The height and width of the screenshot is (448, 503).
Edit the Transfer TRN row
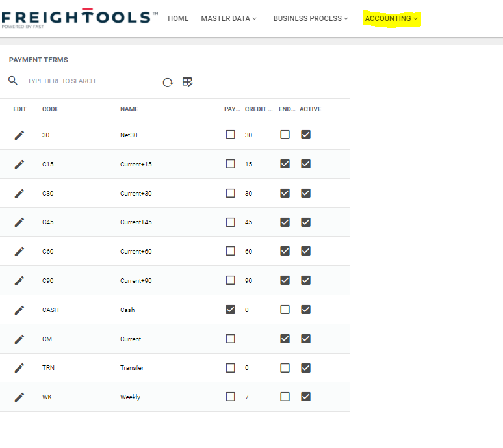[19, 368]
